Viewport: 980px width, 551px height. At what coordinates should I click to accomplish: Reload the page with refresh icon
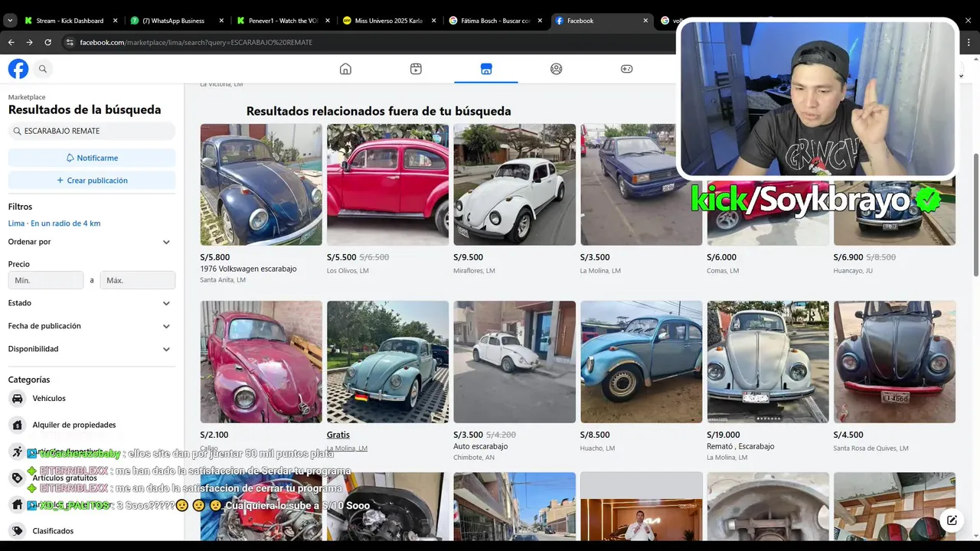47,42
